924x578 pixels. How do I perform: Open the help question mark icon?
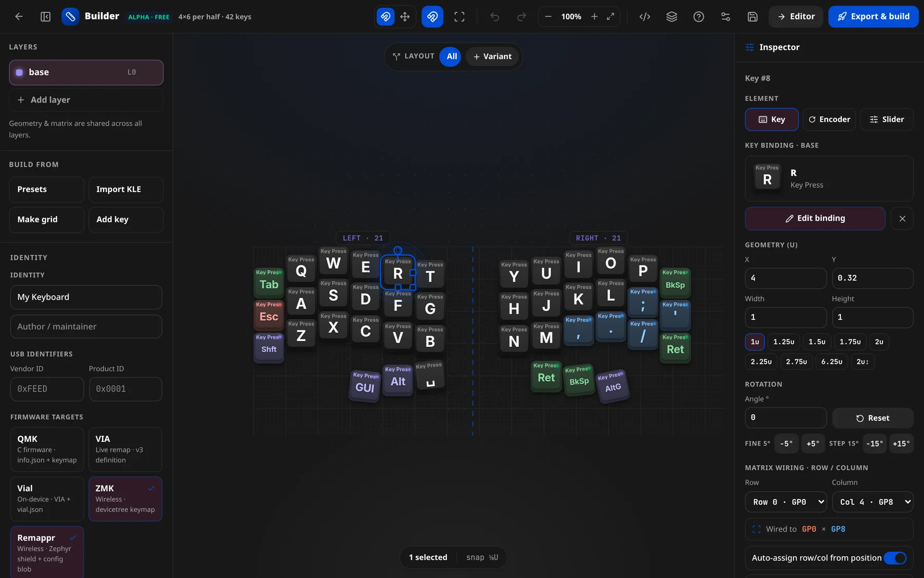pyautogui.click(x=699, y=16)
